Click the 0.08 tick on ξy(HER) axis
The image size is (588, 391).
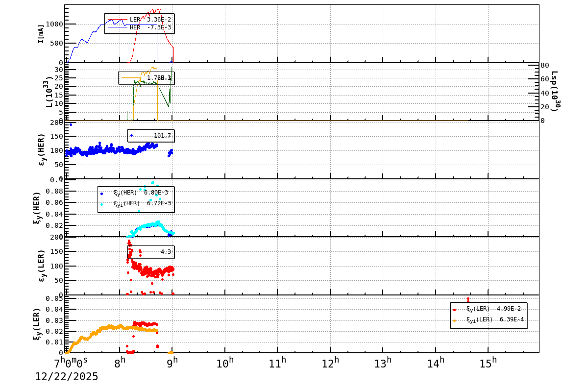(54, 191)
